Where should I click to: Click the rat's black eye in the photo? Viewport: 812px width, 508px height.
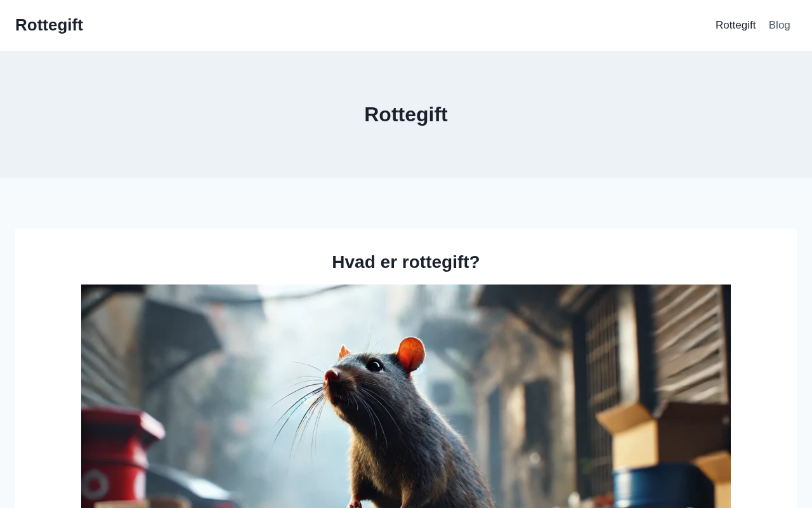[x=375, y=366]
